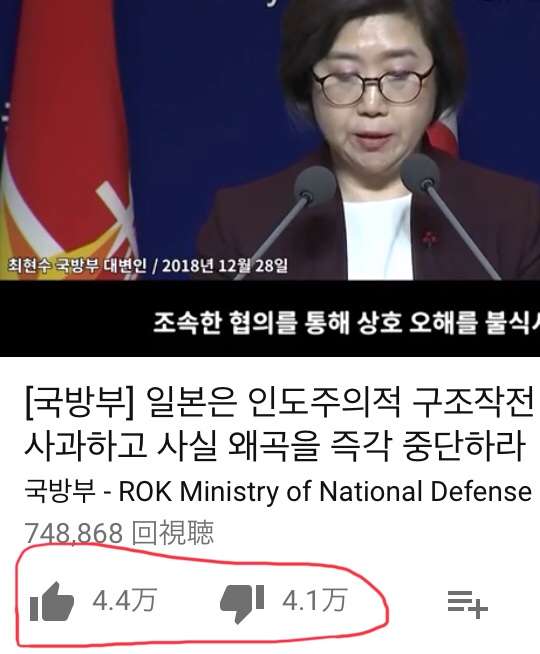Click the 4.4万 like count
Viewport: 540px width, 654px height.
coord(125,601)
